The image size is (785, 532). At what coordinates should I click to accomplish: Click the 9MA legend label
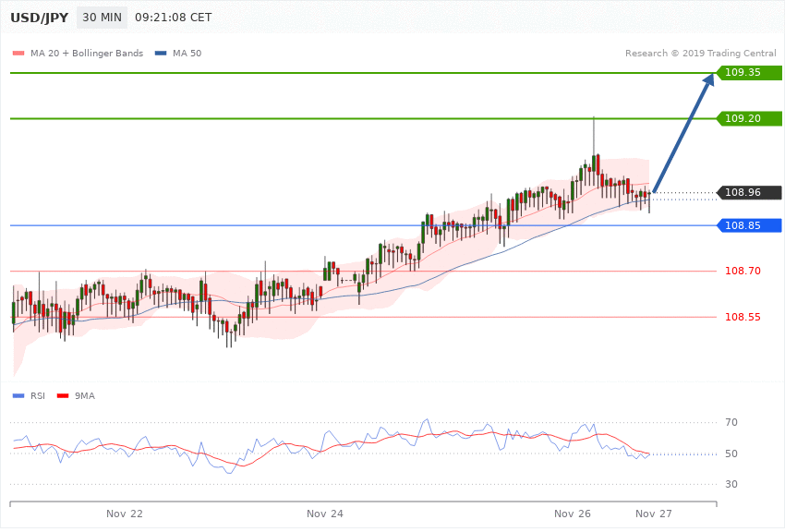tap(85, 396)
